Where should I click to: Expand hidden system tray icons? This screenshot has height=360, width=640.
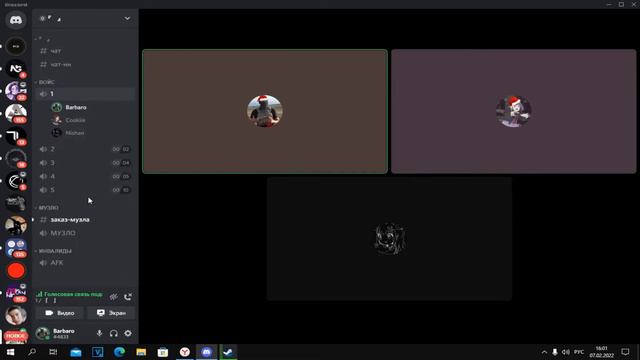click(x=544, y=352)
